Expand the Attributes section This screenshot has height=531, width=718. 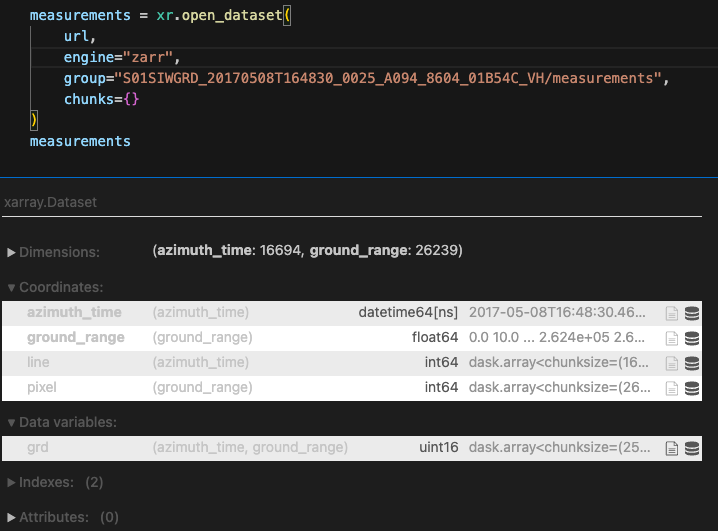tap(63, 517)
